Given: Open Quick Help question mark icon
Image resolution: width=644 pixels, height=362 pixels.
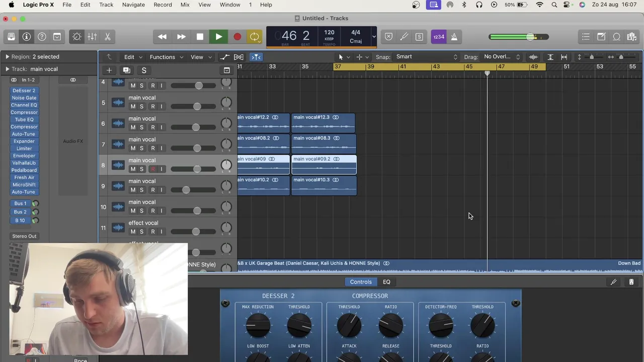Looking at the screenshot, I should (x=42, y=37).
